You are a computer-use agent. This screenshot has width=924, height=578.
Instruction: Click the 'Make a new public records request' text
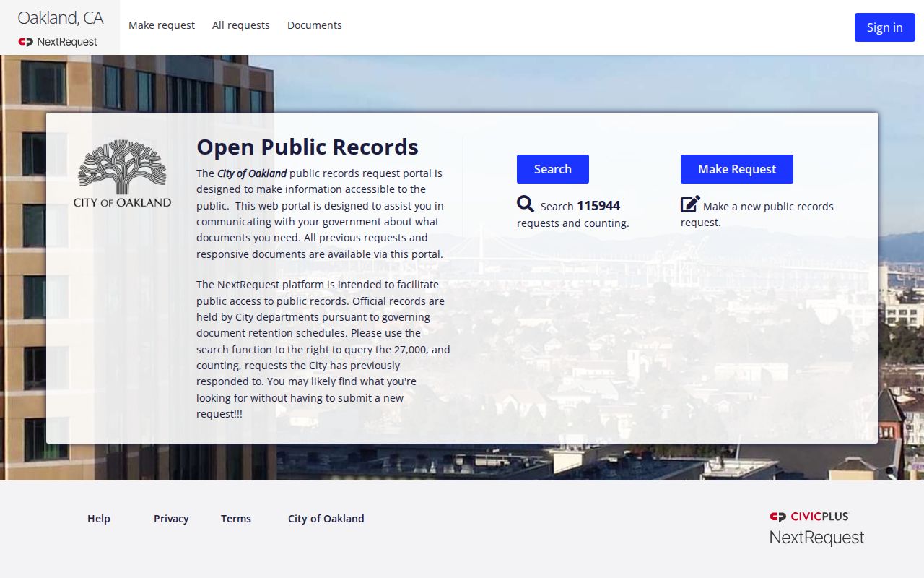(x=757, y=215)
